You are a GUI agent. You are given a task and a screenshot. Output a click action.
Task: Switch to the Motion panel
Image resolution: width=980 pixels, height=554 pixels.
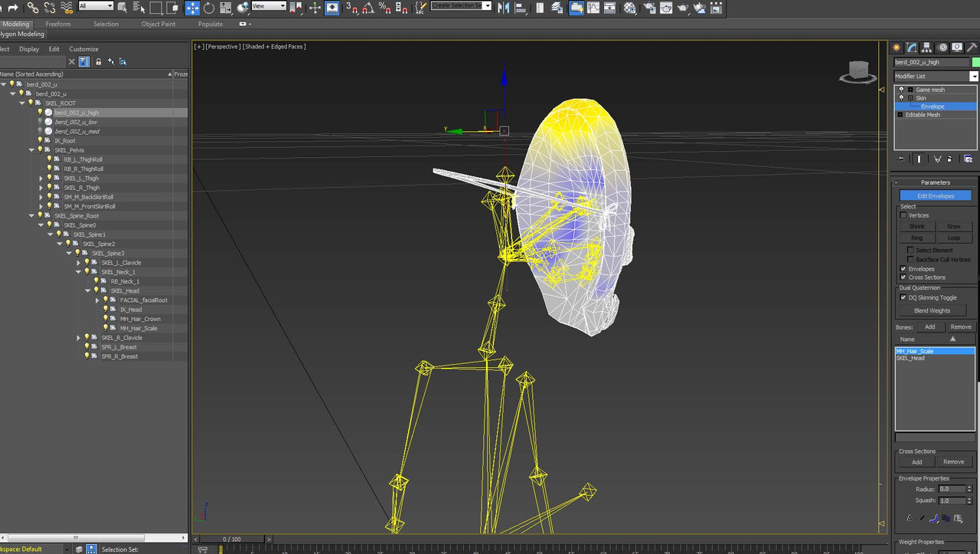[x=942, y=47]
